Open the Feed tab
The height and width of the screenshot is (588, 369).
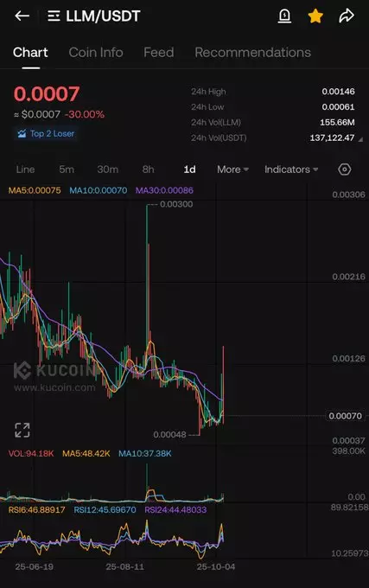pyautogui.click(x=159, y=53)
